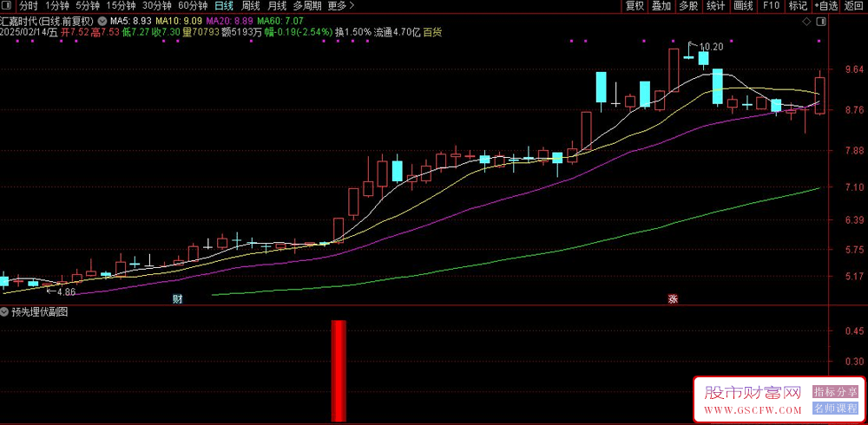Select the 30分钟 period tab
This screenshot has width=868, height=425.
[x=156, y=6]
